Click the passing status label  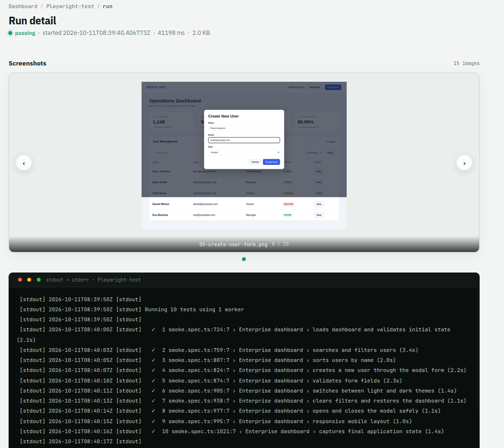[25, 33]
